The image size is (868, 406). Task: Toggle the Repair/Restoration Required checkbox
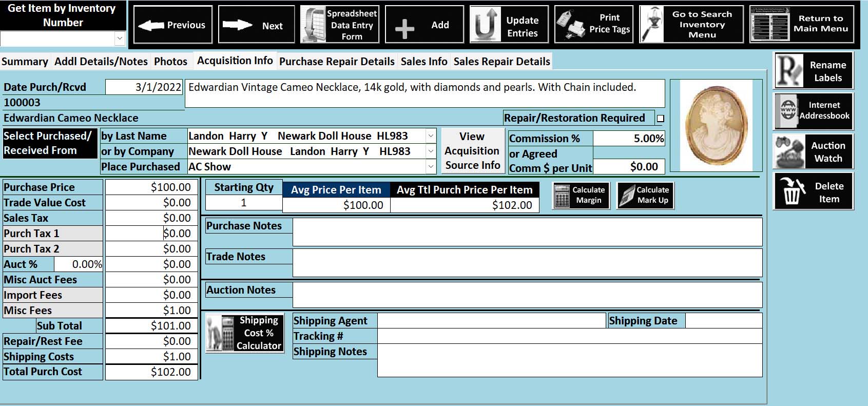661,119
